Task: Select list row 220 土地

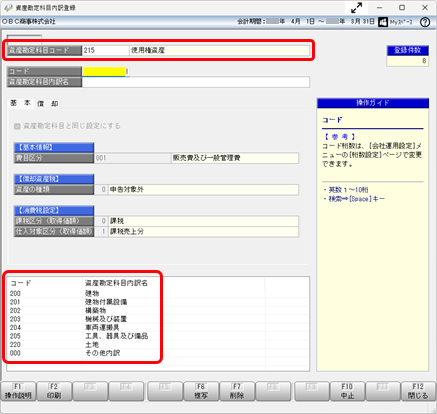Action: click(x=158, y=345)
